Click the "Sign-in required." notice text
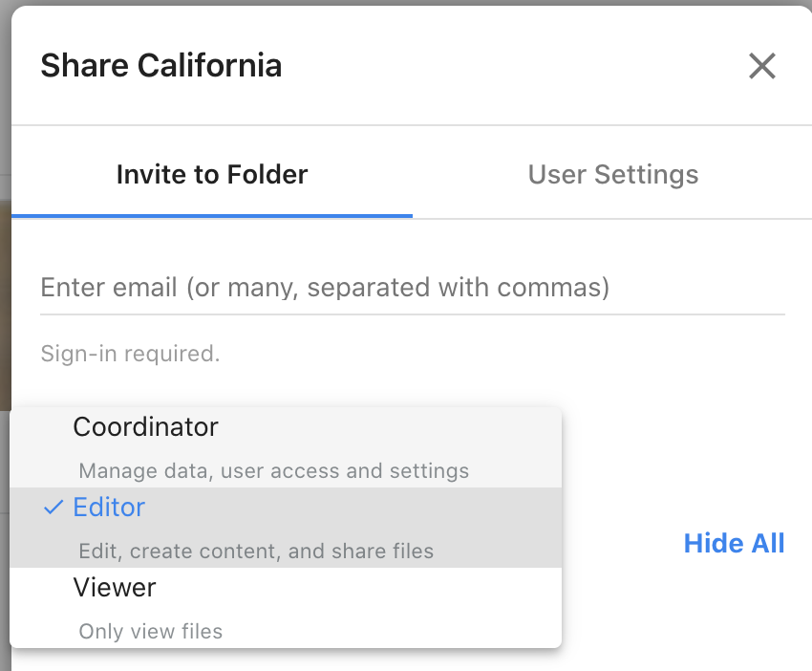Screen dimensions: 812x671 130,354
